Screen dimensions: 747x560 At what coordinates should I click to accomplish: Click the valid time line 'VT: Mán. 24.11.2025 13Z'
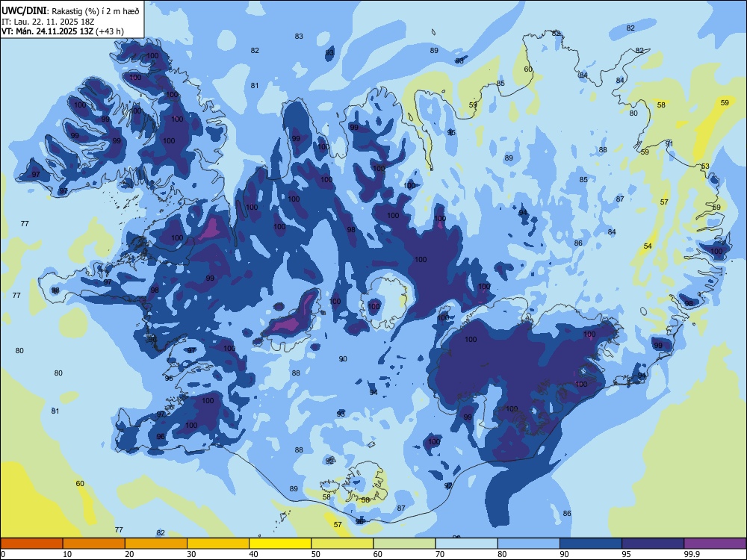[x=48, y=31]
